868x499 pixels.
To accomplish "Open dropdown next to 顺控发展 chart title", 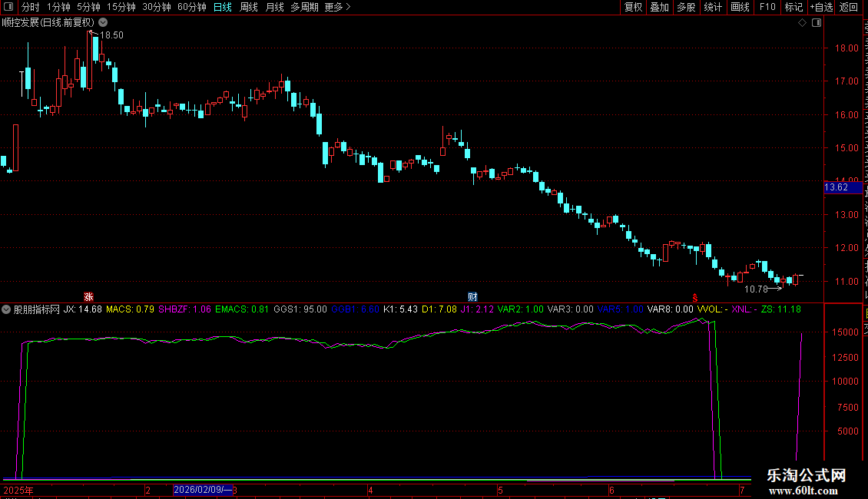I will 103,23.
